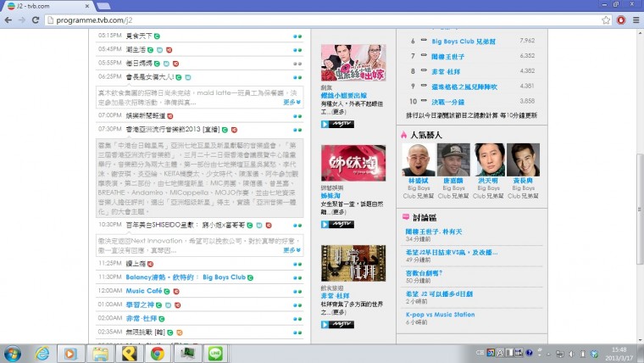Go back using the browser back arrow
This screenshot has width=644, height=363.
click(x=8, y=20)
